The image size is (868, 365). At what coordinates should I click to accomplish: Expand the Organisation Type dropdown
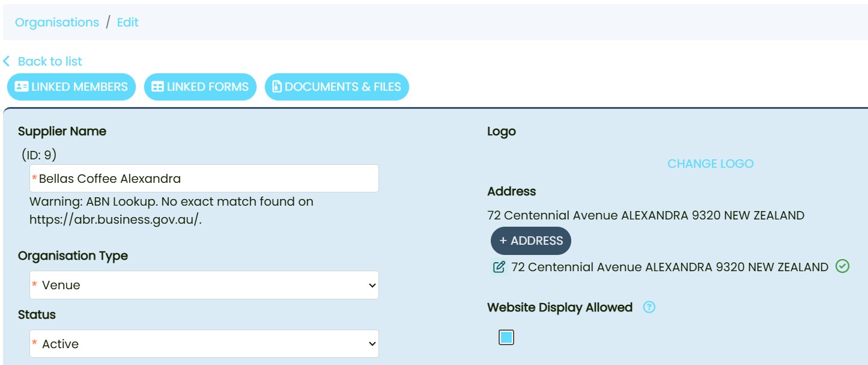click(204, 285)
